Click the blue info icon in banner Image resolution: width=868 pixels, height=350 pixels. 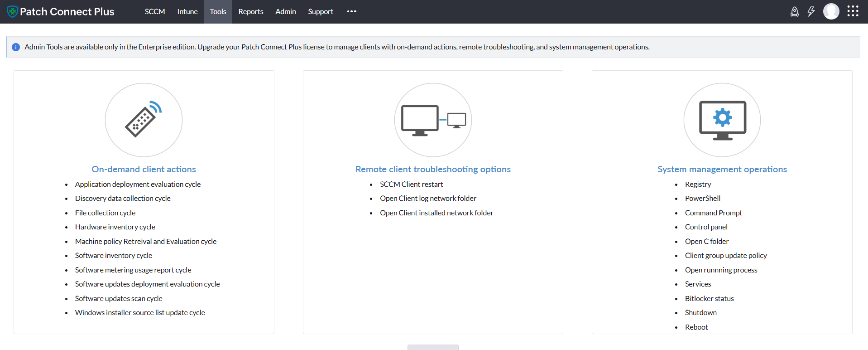pyautogui.click(x=16, y=47)
